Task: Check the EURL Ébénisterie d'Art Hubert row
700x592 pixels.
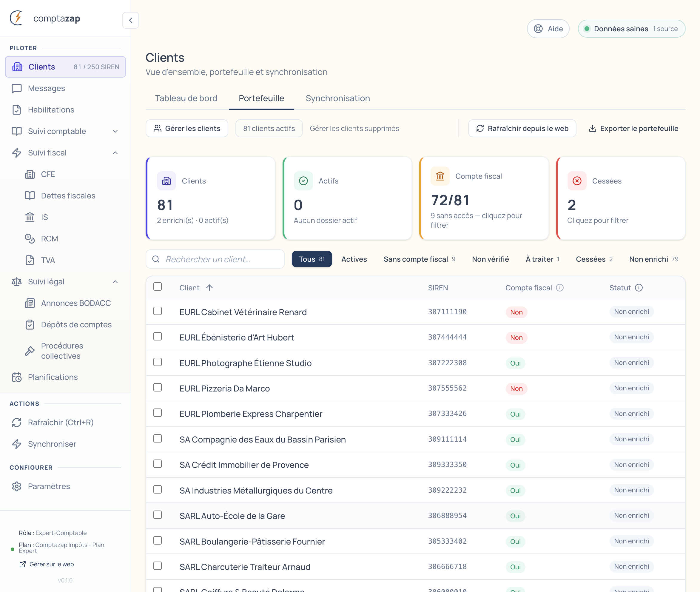Action: [157, 336]
